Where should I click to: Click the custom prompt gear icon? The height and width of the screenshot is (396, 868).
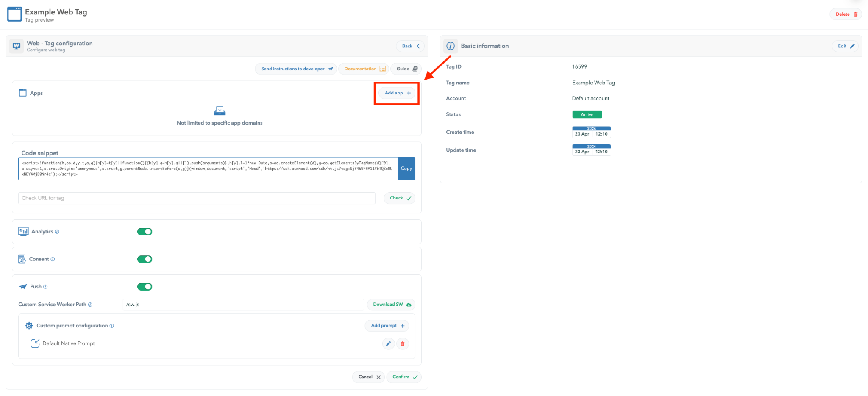click(29, 326)
